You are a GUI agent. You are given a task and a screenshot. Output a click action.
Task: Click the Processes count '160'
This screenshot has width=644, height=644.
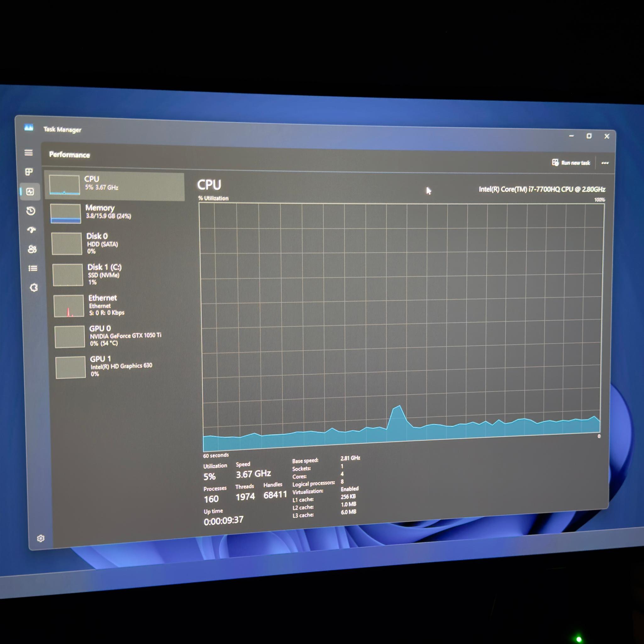click(x=211, y=499)
